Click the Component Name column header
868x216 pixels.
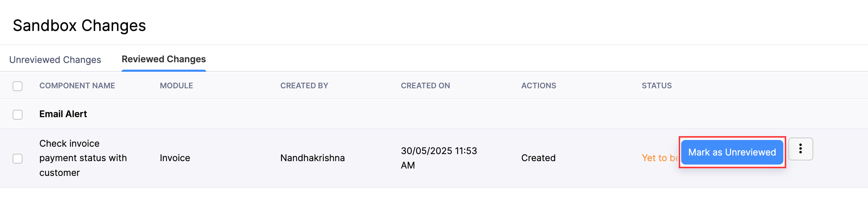(x=77, y=86)
